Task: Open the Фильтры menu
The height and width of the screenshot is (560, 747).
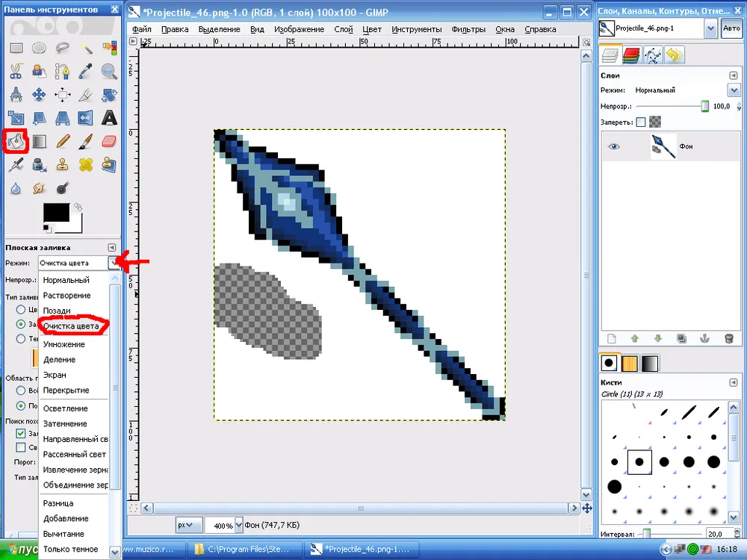Action: click(x=468, y=29)
